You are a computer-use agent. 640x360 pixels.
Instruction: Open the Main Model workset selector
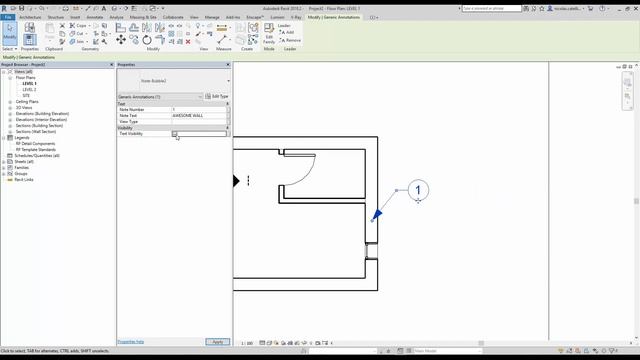point(447,351)
